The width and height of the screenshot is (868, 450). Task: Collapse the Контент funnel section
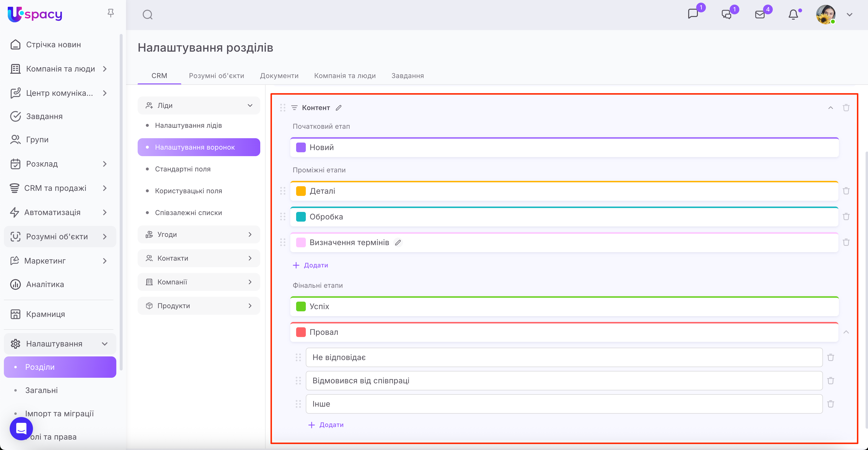[x=830, y=108]
